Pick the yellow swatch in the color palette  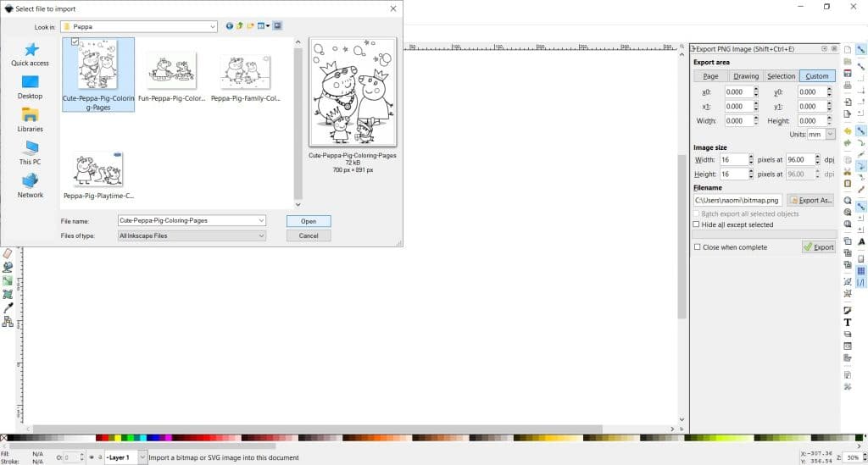pyautogui.click(x=117, y=437)
